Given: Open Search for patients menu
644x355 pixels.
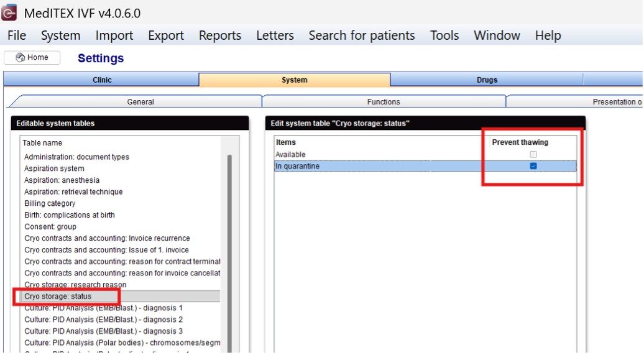Looking at the screenshot, I should tap(361, 35).
